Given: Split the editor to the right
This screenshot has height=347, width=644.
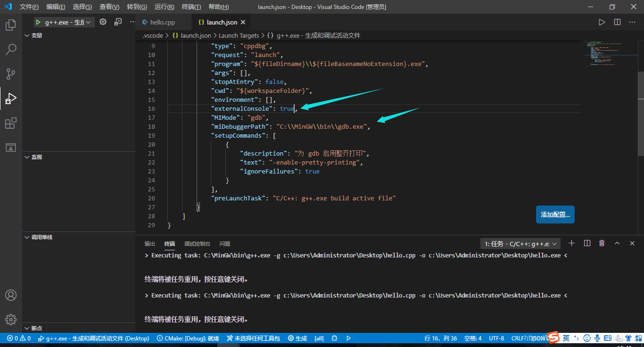Looking at the screenshot, I should point(617,22).
